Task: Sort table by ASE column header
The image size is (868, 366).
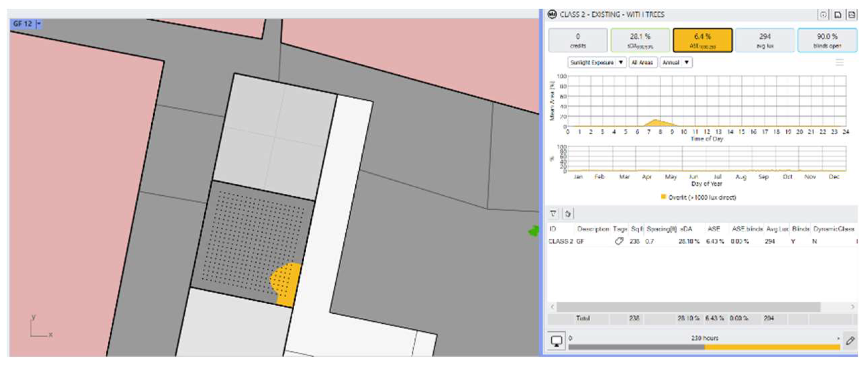Action: [714, 229]
